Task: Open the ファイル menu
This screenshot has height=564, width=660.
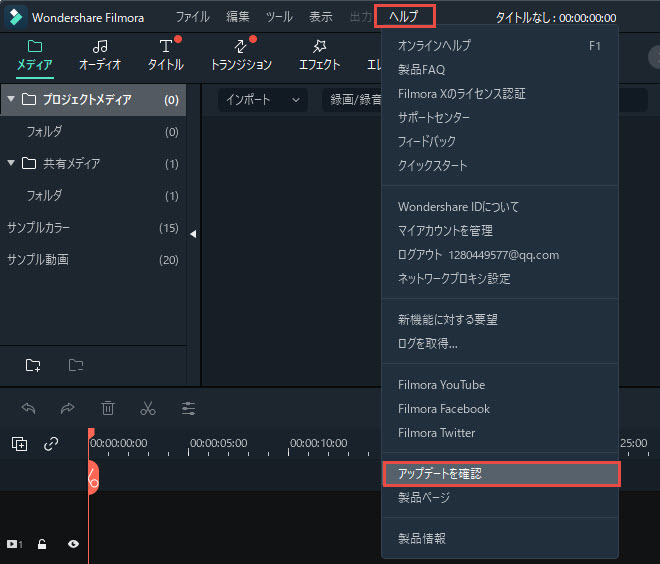Action: click(x=192, y=17)
